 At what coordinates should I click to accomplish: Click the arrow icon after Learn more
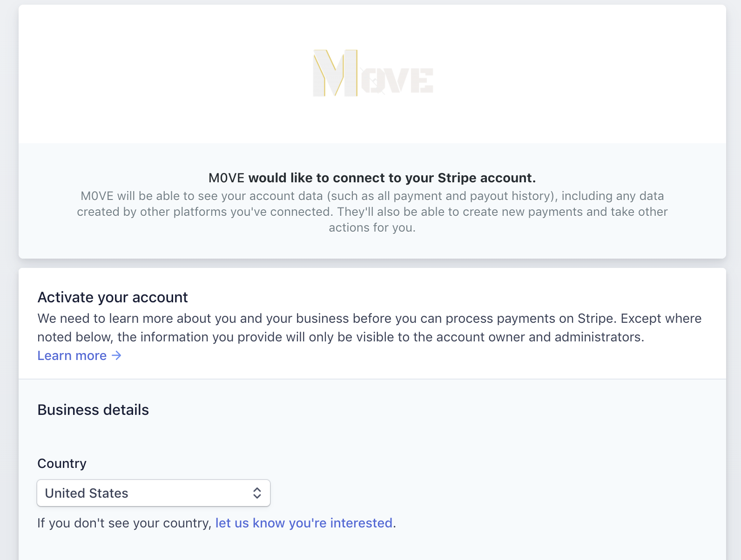point(116,356)
